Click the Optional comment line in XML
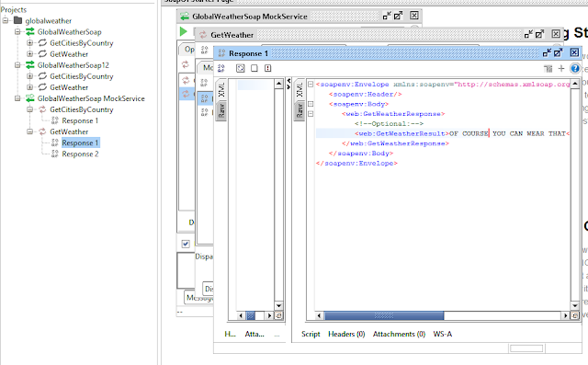 pyautogui.click(x=389, y=123)
